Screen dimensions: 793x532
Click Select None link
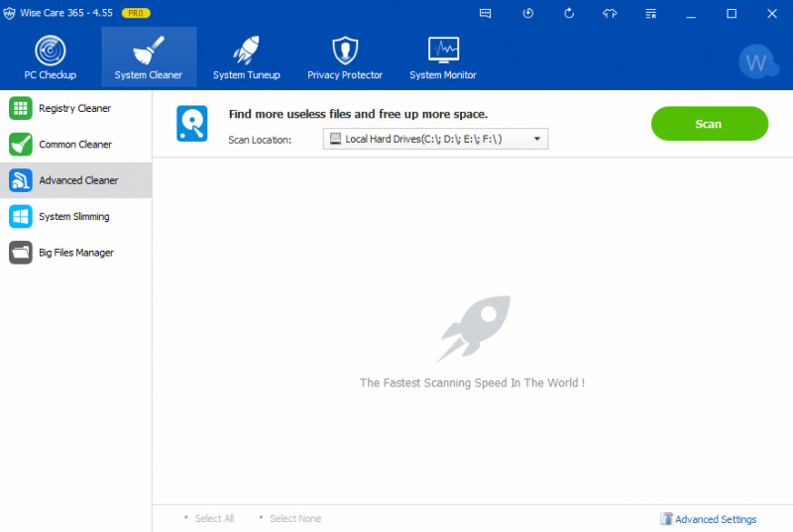click(x=295, y=518)
